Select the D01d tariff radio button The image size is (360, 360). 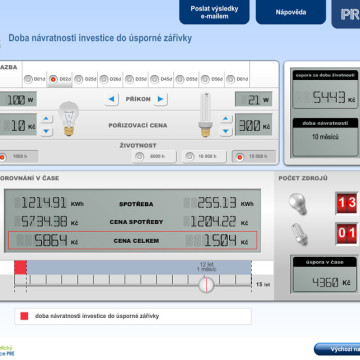point(28,79)
